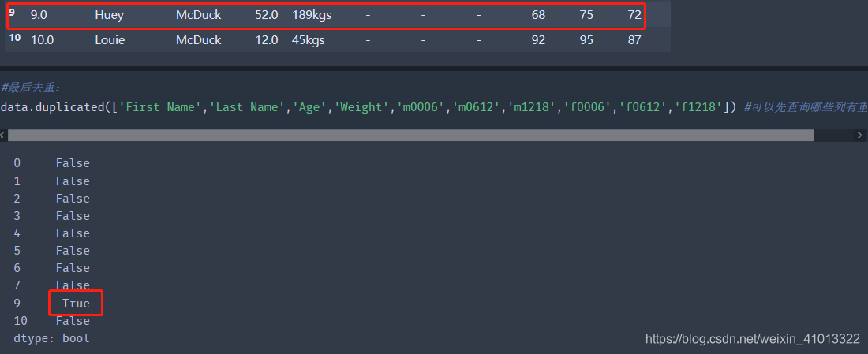Select the '10.0' id cell
The width and height of the screenshot is (868, 354).
(42, 40)
